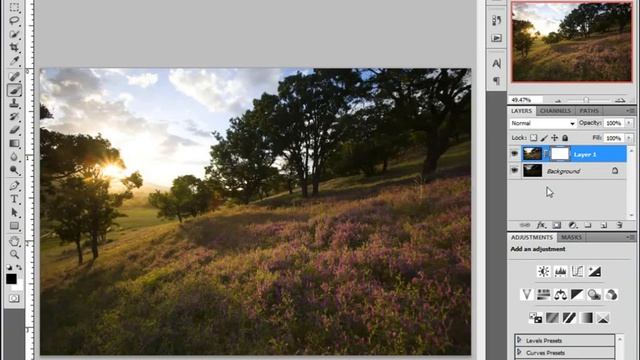Viewport: 640px width, 360px height.
Task: Expand Levels Presets
Action: click(x=519, y=340)
